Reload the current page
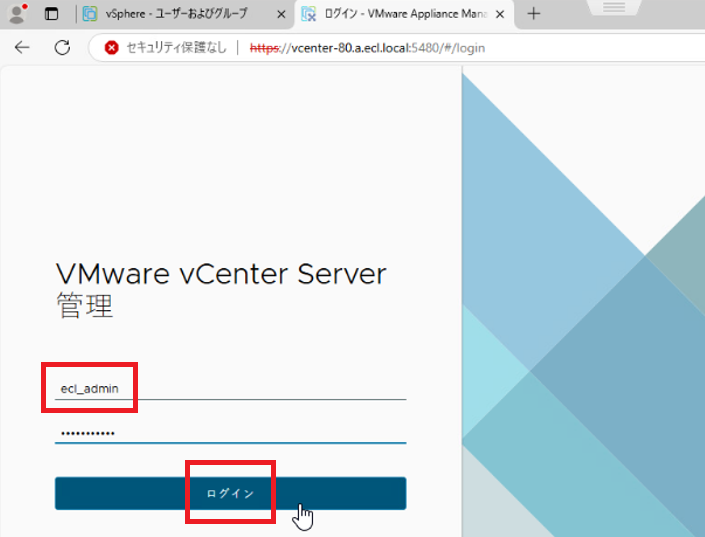705x537 pixels. click(62, 47)
